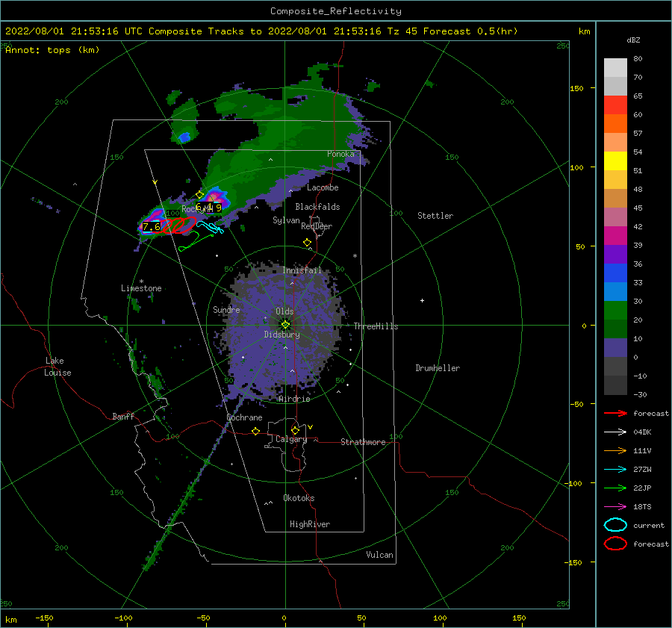Click the cyan current storm outline
The image size is (672, 628).
210,227
